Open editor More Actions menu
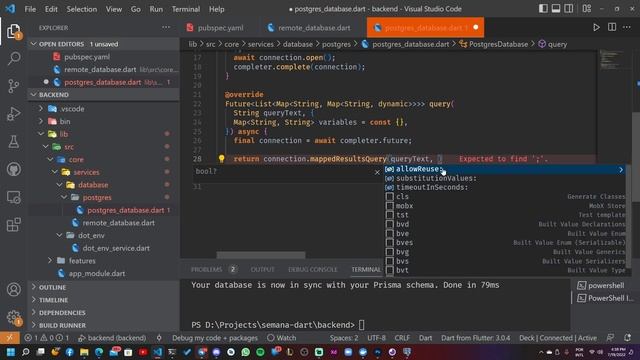Screen dimensions: 640x360 (627, 27)
